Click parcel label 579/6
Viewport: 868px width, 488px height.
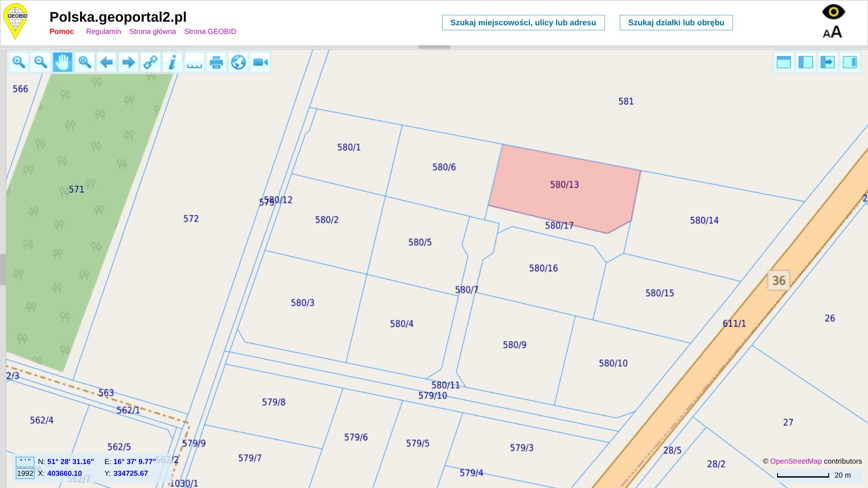point(356,437)
